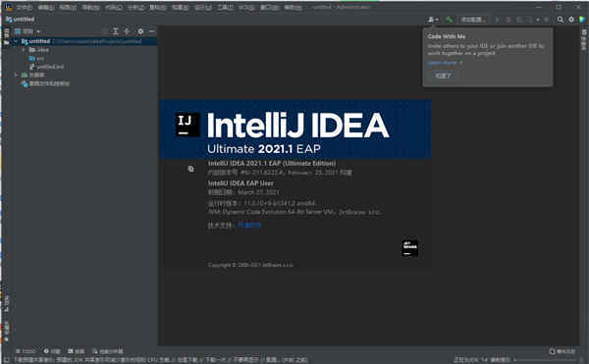Open the Help menu
This screenshot has height=364, width=589.
(293, 7)
